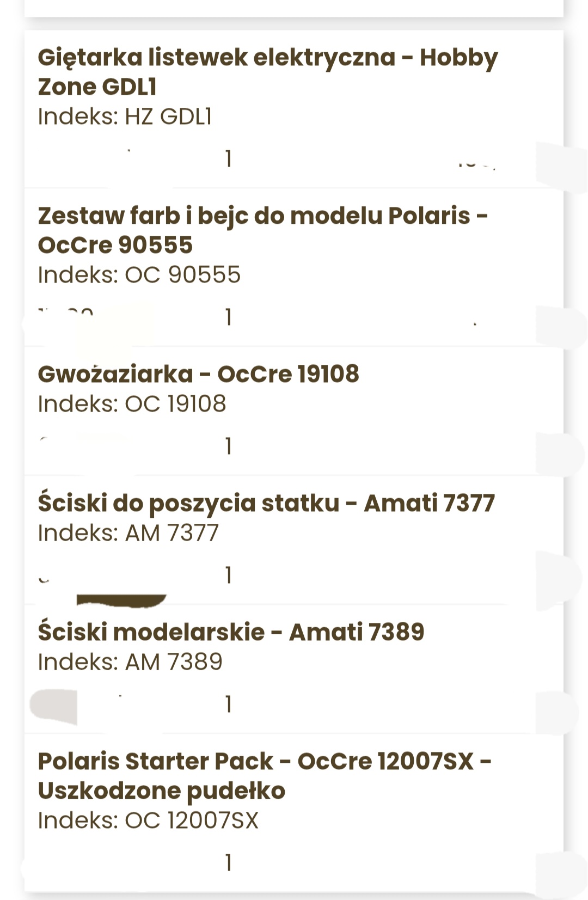Click the index text OC 12007SX

coord(148,821)
